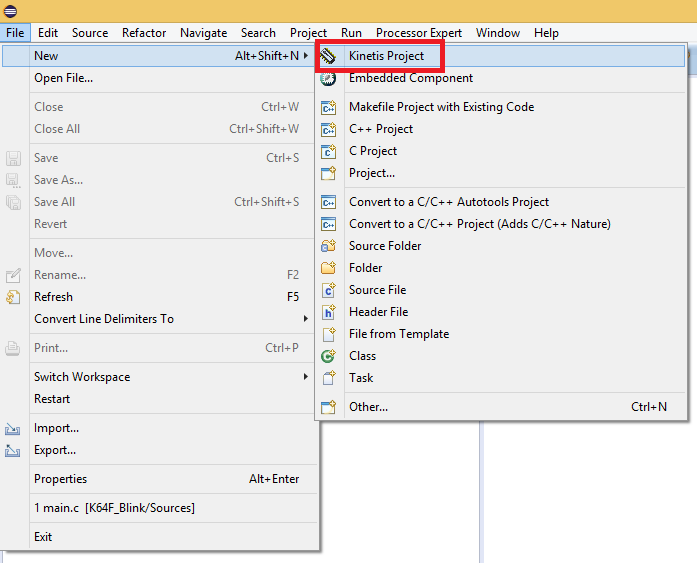Click the Kinetis Project chip icon
The image size is (697, 563).
coord(328,56)
